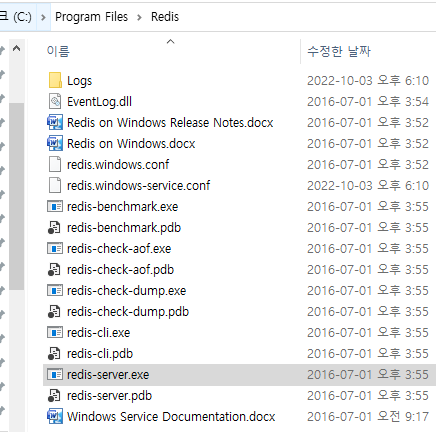The width and height of the screenshot is (436, 432).
Task: Click the Word icon for Redis on Windows Release Notes.docx
Action: coord(55,122)
